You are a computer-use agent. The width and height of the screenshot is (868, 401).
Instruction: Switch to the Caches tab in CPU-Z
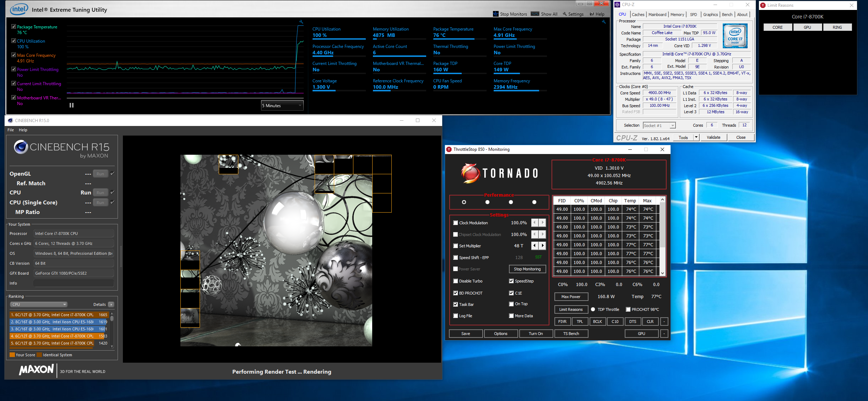[638, 15]
